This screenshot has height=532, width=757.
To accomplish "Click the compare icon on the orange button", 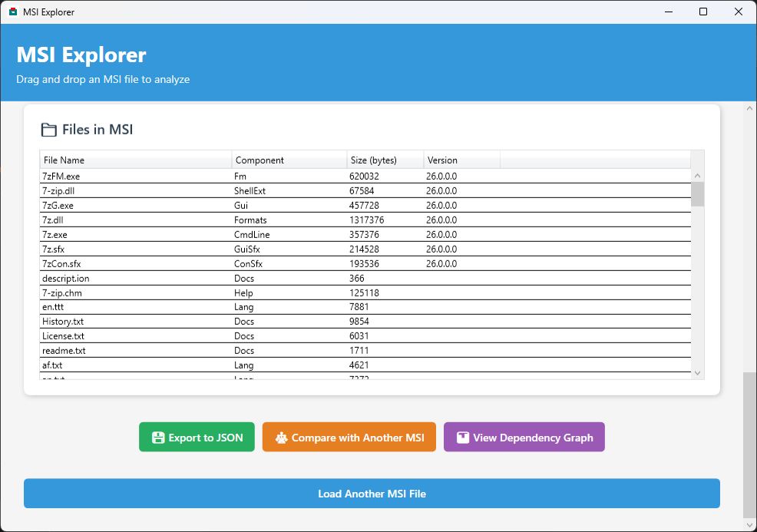I will (281, 438).
